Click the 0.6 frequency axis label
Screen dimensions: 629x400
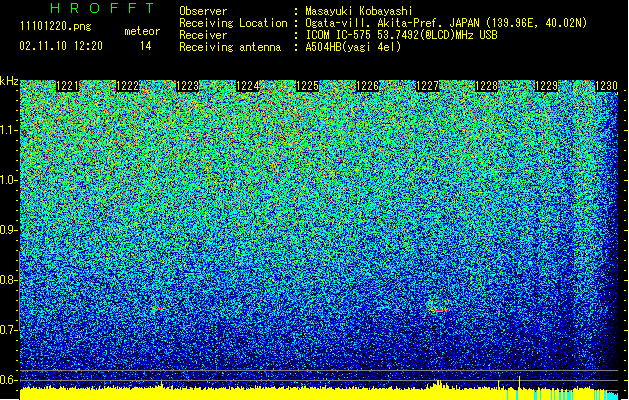[x=8, y=380]
